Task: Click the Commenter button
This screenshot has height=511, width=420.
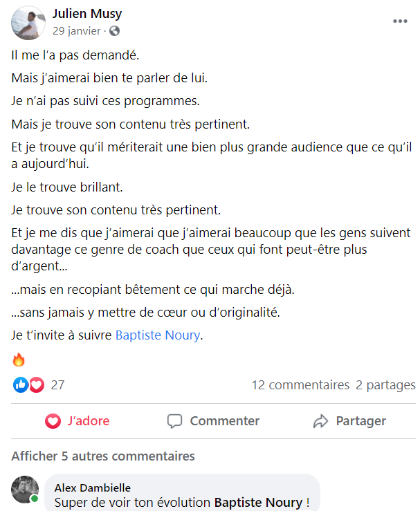Action: (x=213, y=420)
